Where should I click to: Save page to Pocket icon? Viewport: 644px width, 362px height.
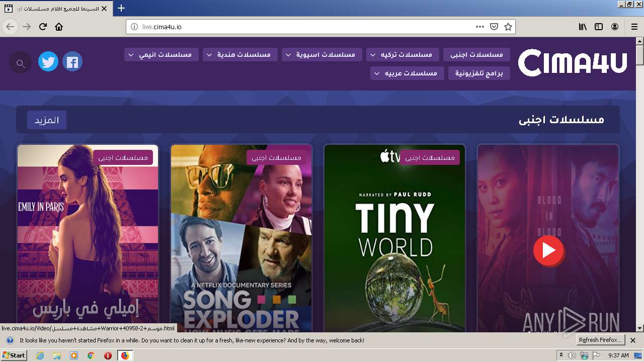[494, 27]
